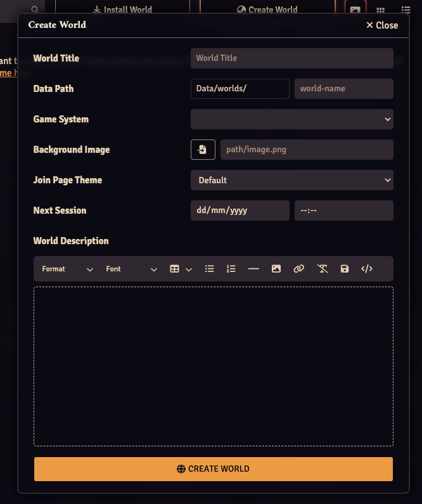Click the save icon in editor toolbar
The width and height of the screenshot is (422, 504).
tap(345, 269)
